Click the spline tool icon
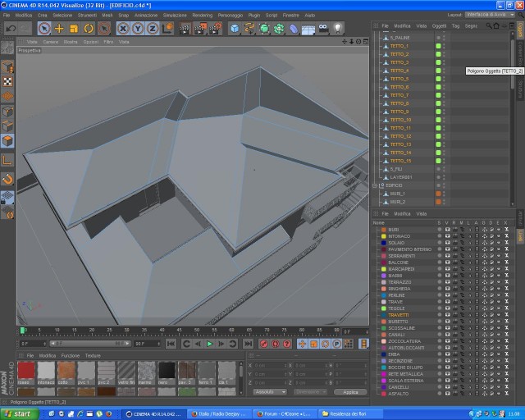This screenshot has width=525, height=420. tap(249, 29)
